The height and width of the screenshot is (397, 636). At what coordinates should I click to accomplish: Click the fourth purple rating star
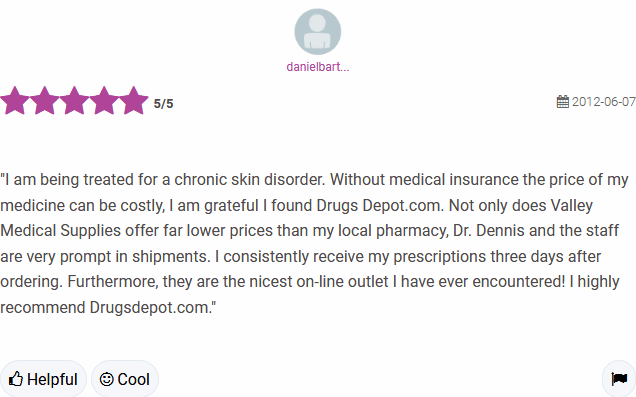104,101
